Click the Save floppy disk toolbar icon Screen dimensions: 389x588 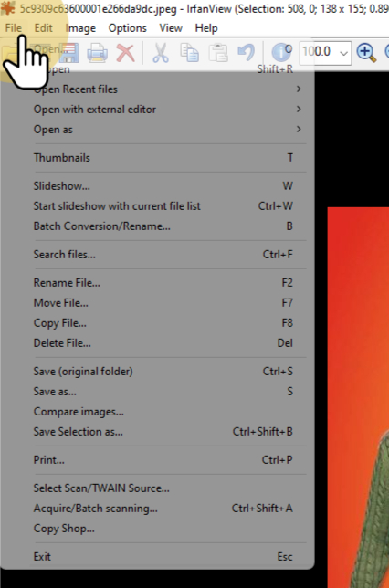point(69,53)
